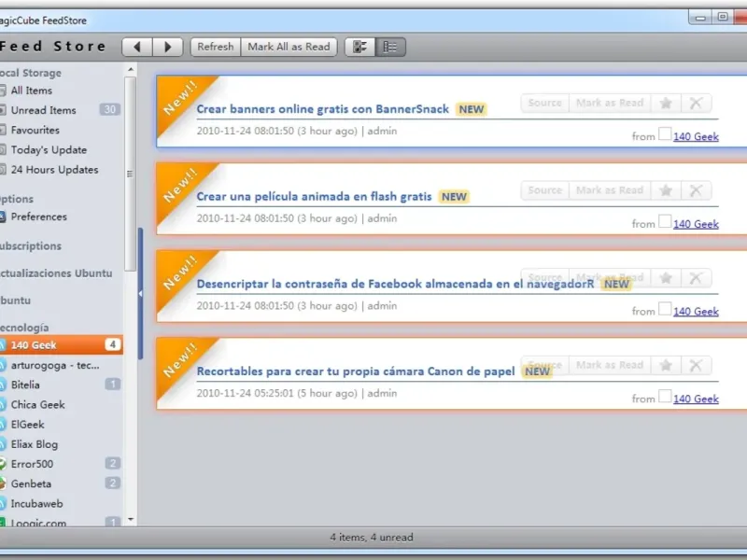Collapse the Tecnología subscriptions group
747x560 pixels.
point(25,328)
